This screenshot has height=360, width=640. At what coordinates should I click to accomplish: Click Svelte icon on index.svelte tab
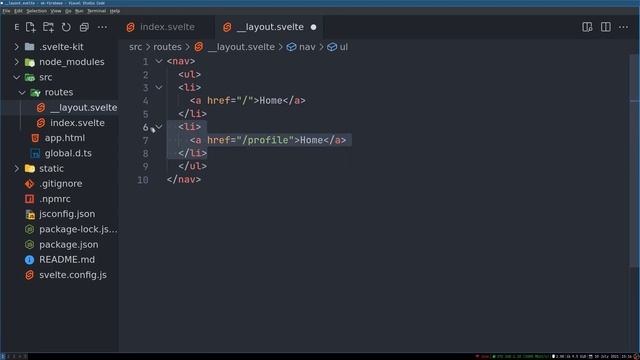(x=131, y=27)
